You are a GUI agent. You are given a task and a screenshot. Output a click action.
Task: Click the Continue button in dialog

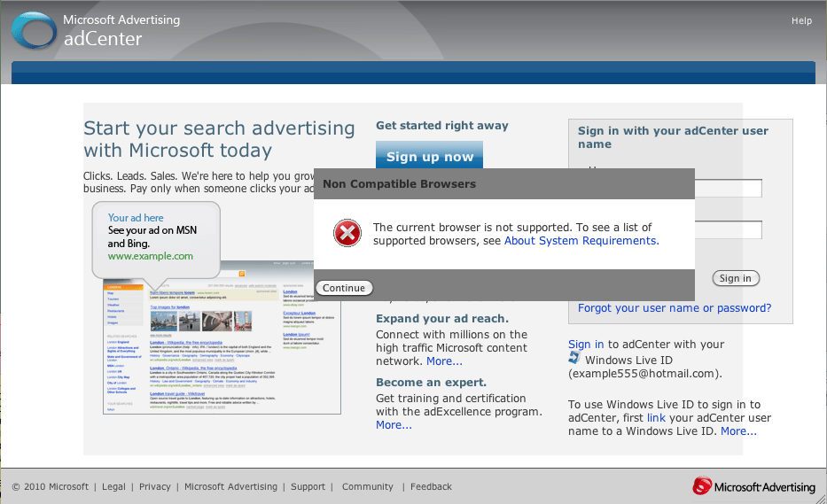click(344, 288)
